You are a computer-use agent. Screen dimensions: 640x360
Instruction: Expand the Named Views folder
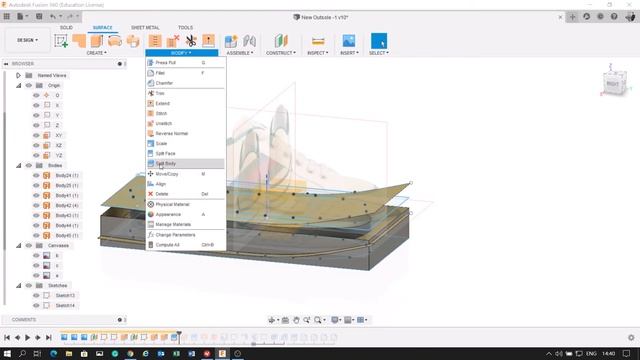click(x=18, y=76)
